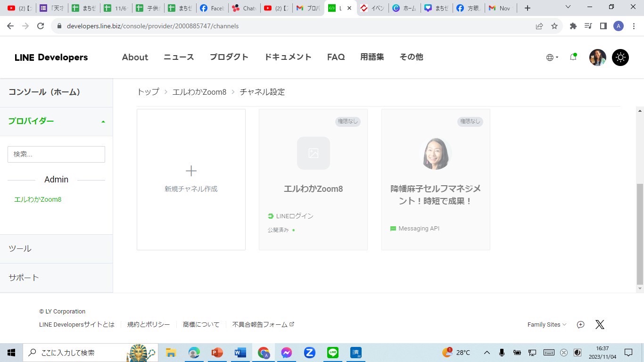Click the share page icon in address bar
Image resolution: width=644 pixels, height=362 pixels.
pyautogui.click(x=539, y=26)
